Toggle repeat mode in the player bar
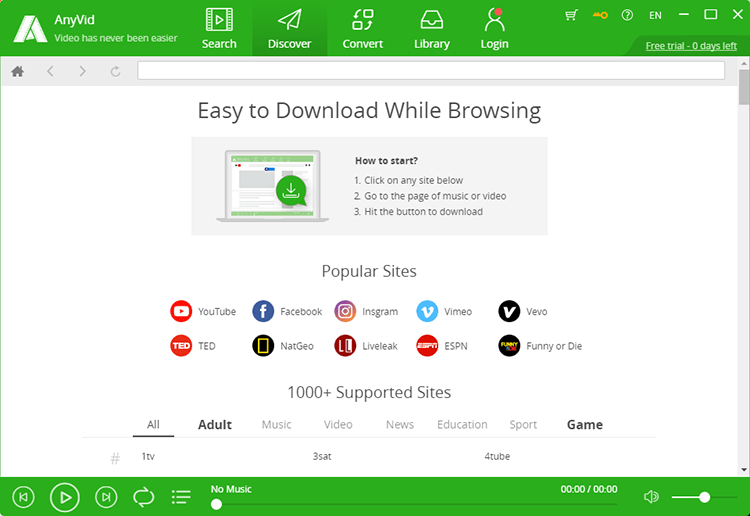The height and width of the screenshot is (516, 750). 143,497
